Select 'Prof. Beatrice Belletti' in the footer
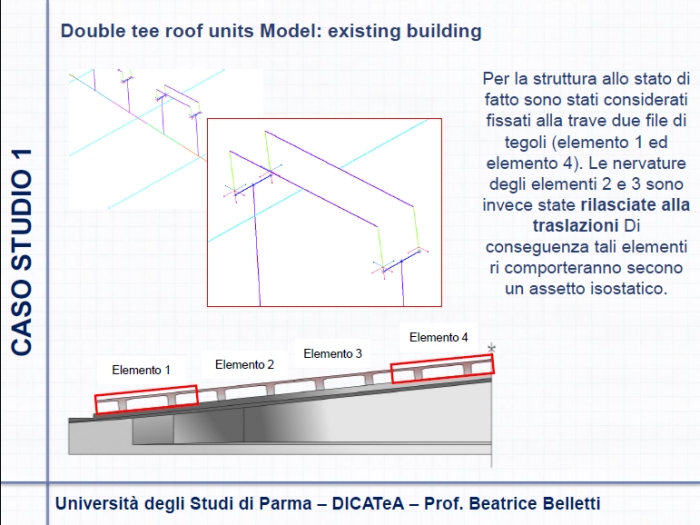The width and height of the screenshot is (700, 525). pos(513,503)
